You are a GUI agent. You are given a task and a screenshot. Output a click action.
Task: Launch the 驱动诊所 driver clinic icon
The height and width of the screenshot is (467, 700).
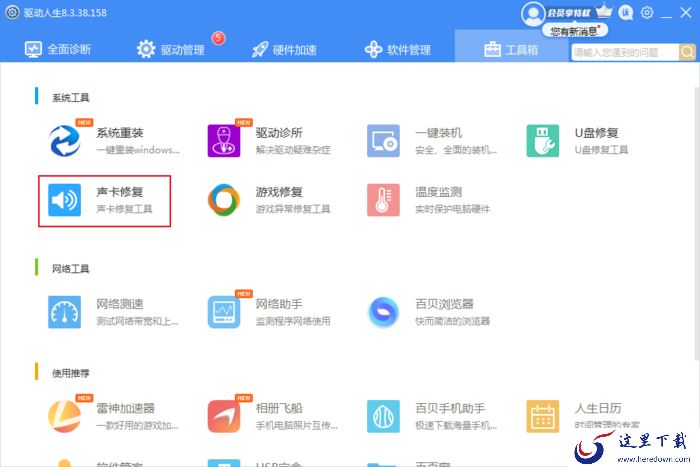(x=224, y=141)
